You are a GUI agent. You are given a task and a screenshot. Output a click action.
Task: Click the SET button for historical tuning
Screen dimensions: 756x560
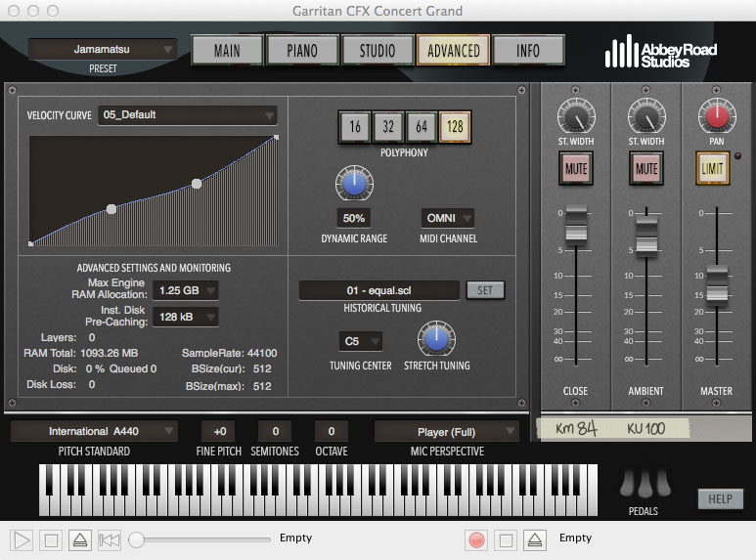coord(485,290)
